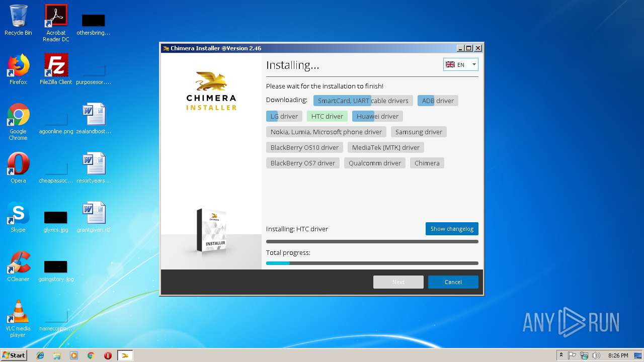Click the Chrome taskbar icon
The height and width of the screenshot is (362, 644).
click(x=91, y=355)
